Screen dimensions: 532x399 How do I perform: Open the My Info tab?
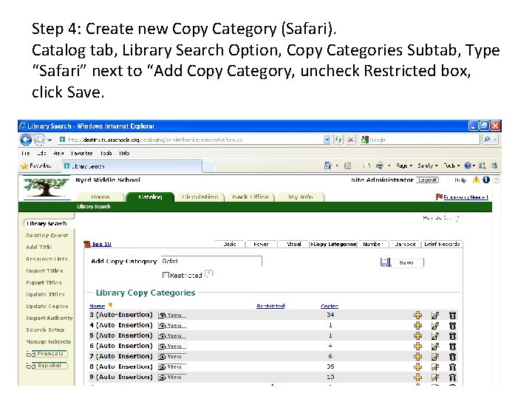point(301,197)
